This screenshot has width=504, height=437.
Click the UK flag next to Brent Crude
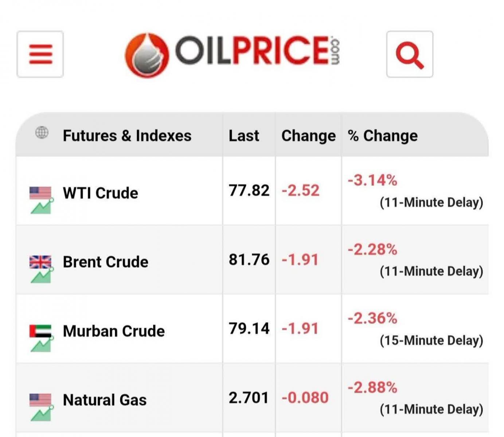click(40, 262)
